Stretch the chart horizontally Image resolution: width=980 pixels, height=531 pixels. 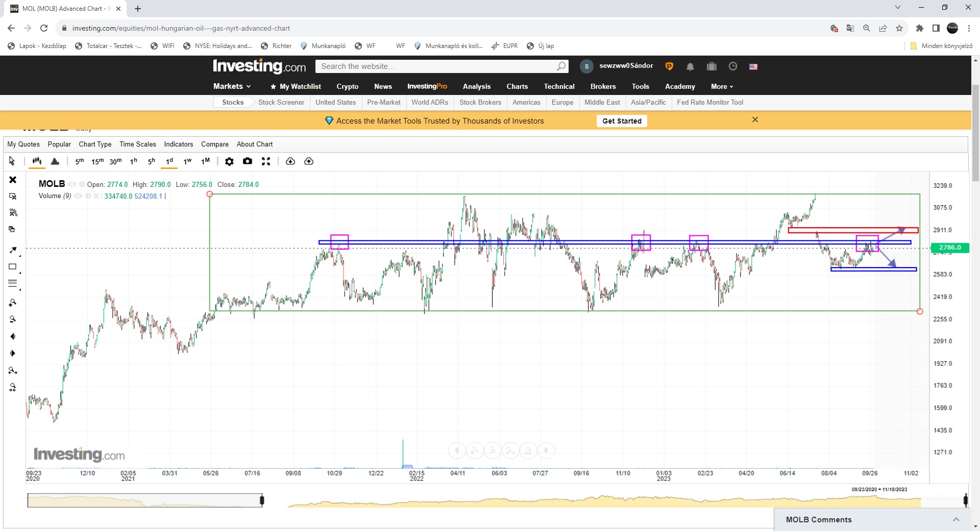[x=13, y=371]
